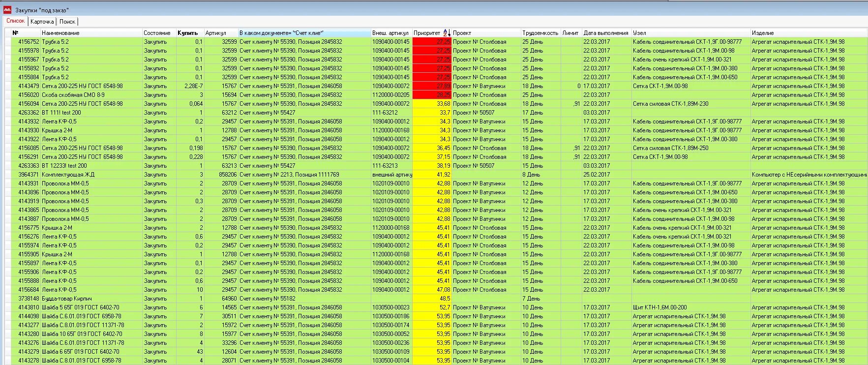
Task: Click 'Проект № 50507' in row 4263362
Action: 474,113
